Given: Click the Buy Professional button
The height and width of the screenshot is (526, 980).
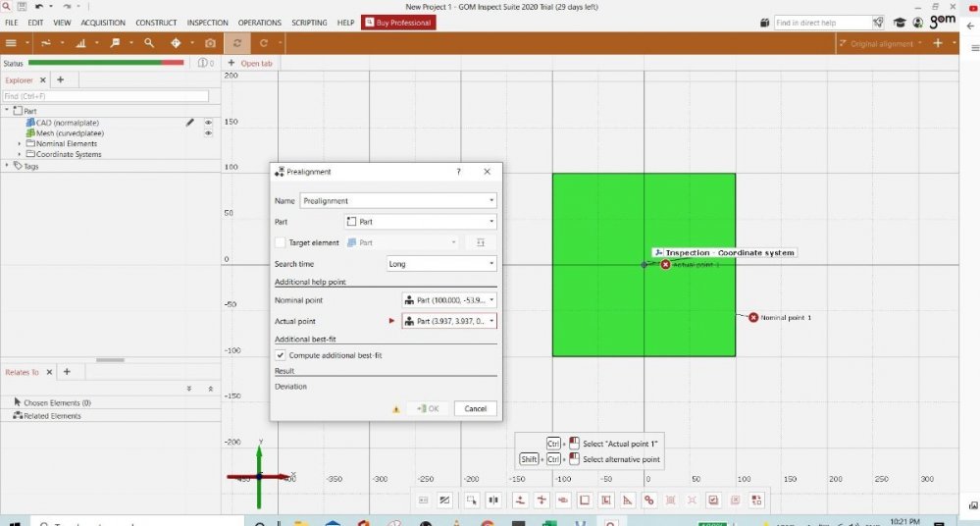Looking at the screenshot, I should click(x=398, y=23).
